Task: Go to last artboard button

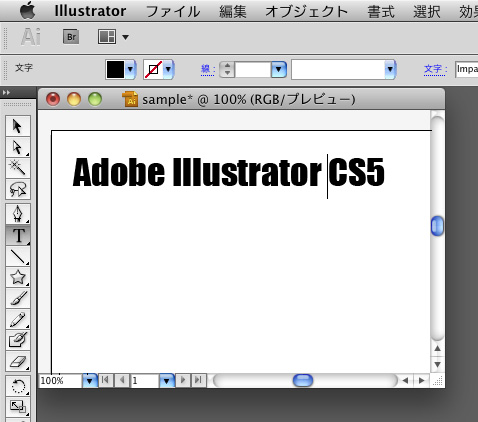Action: 198,380
